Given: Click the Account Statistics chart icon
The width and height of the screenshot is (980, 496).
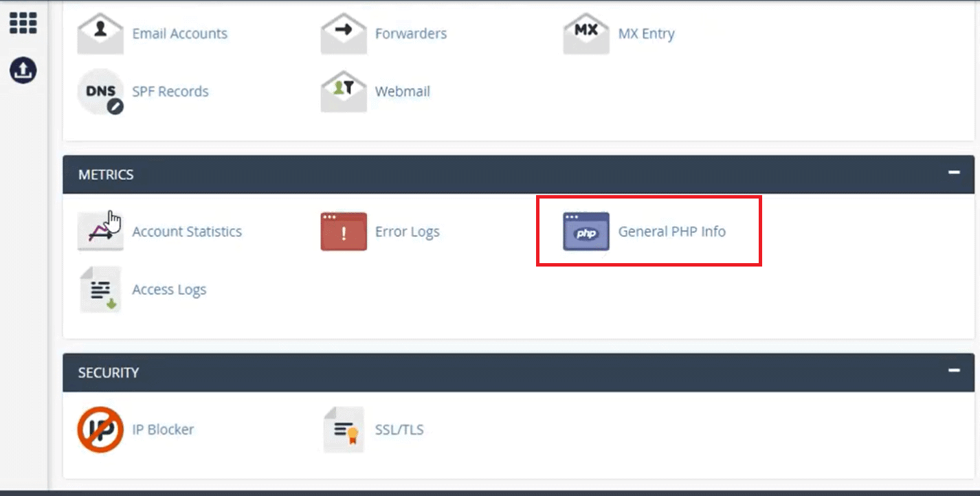Looking at the screenshot, I should pos(100,232).
